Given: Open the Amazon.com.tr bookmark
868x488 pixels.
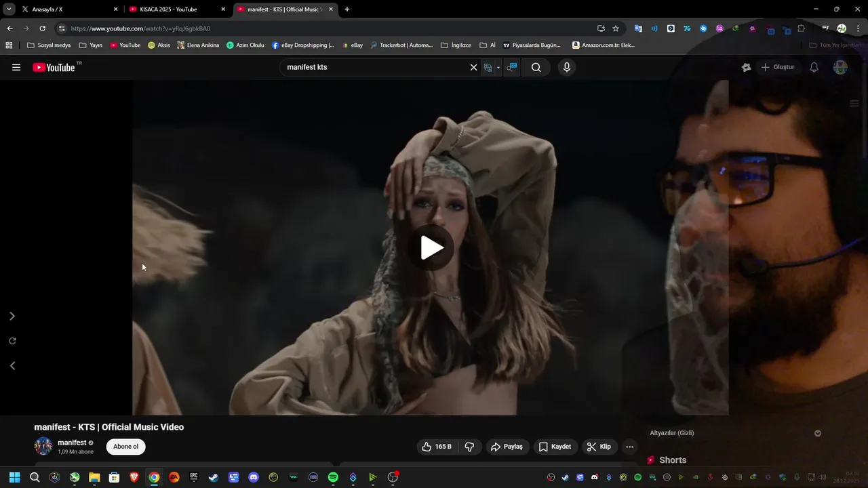Looking at the screenshot, I should (603, 45).
